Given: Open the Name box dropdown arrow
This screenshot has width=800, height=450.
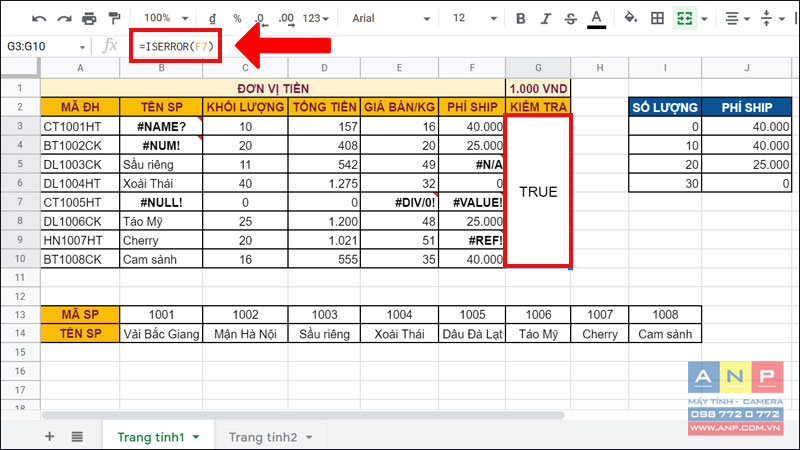Looking at the screenshot, I should coord(82,47).
